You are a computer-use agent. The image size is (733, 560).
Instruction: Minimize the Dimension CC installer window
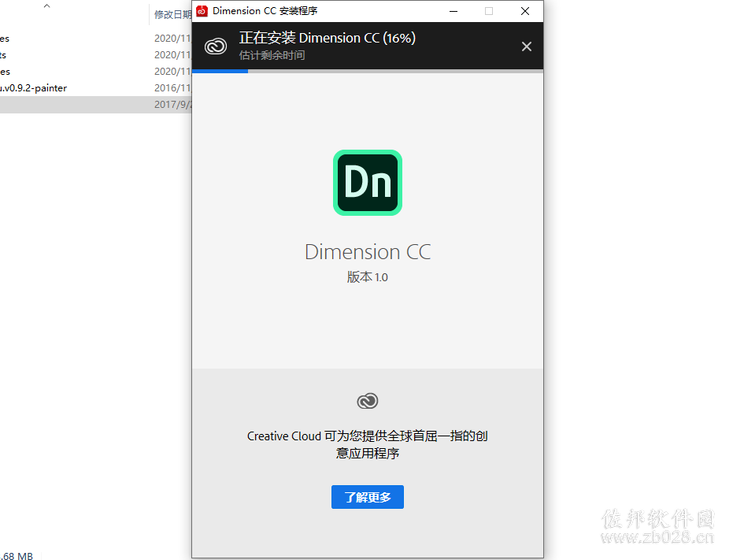pos(453,11)
